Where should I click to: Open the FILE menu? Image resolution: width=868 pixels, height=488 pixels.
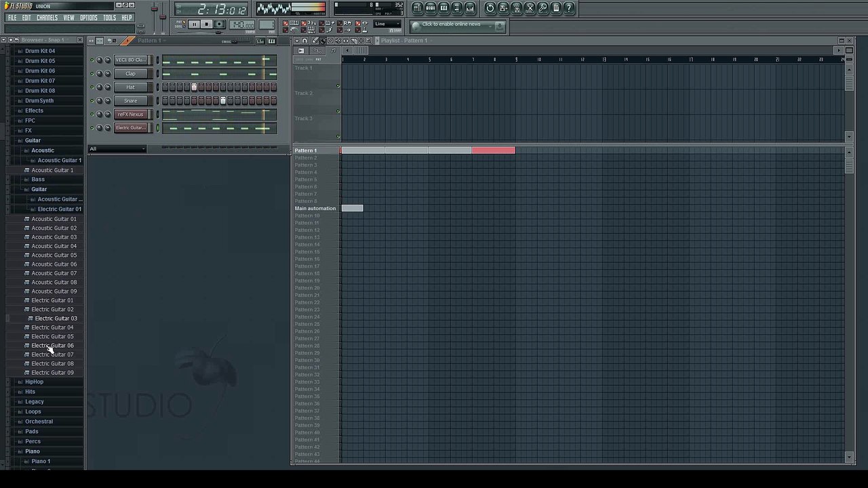point(12,18)
